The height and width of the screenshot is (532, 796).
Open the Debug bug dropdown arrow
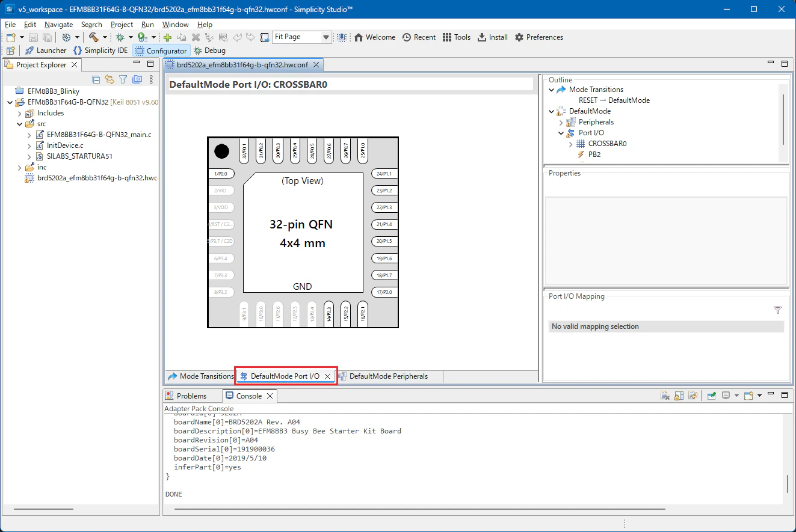coord(130,37)
